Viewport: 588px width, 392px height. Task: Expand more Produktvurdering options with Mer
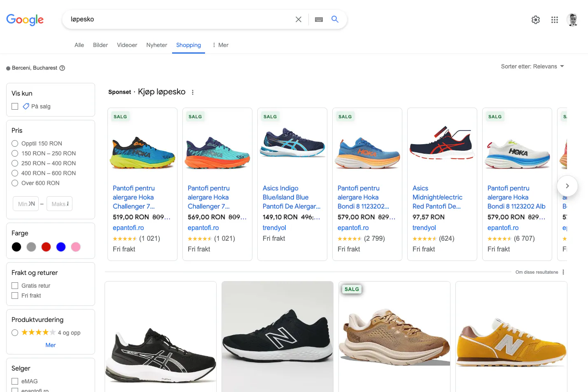(x=51, y=345)
